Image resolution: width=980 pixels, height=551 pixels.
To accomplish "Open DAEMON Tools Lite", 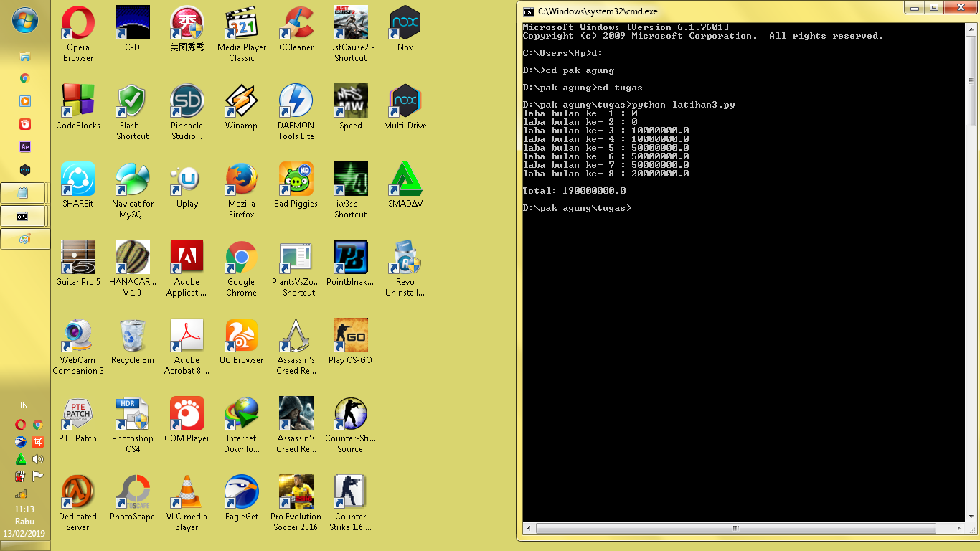I will tap(296, 100).
